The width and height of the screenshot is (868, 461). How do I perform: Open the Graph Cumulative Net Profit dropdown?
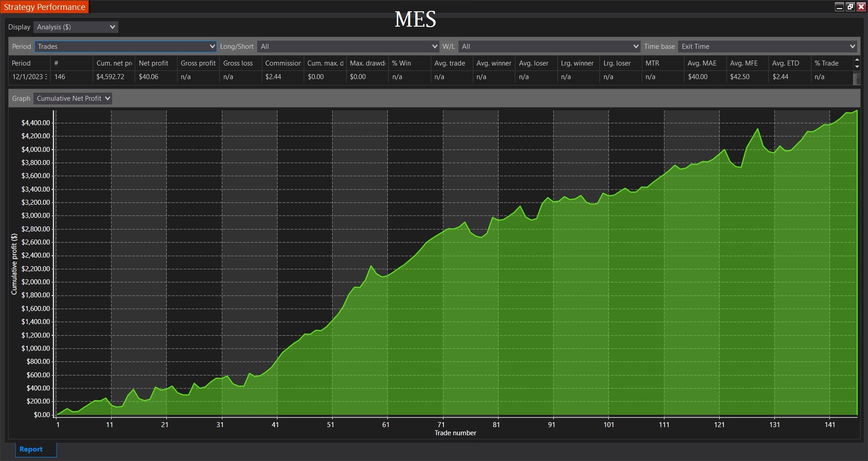73,99
